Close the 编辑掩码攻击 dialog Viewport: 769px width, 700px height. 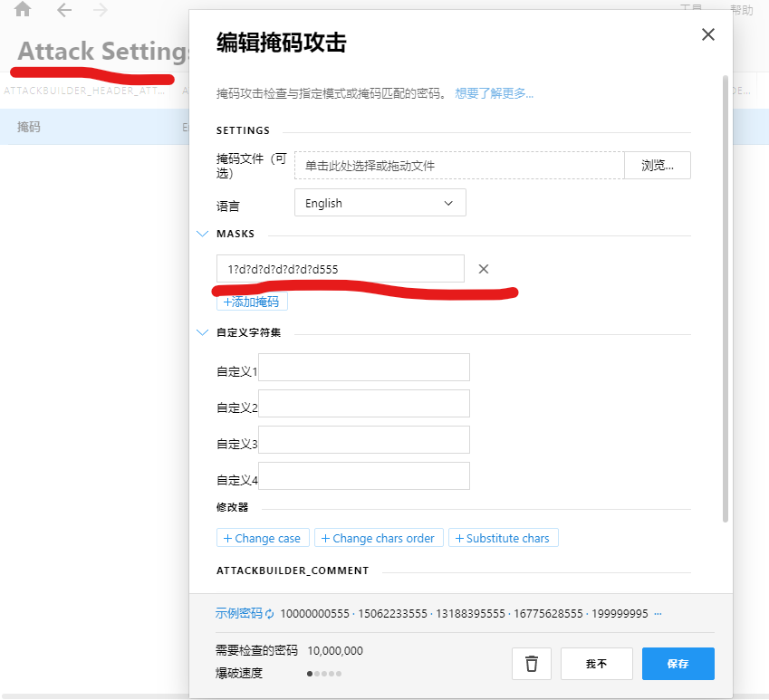point(707,34)
